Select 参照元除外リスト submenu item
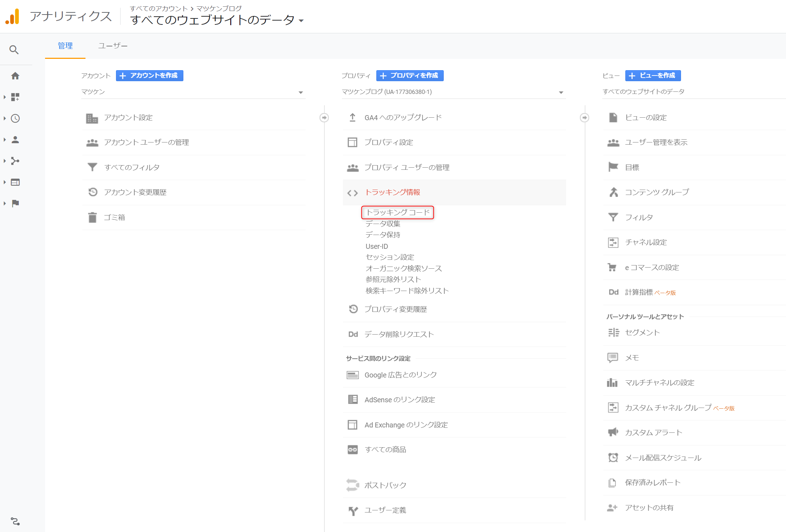Image resolution: width=786 pixels, height=532 pixels. pos(393,279)
